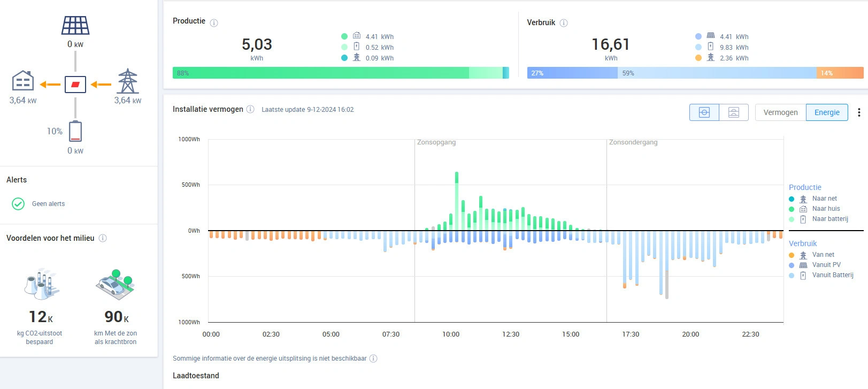Open info icon beside Voordelen voor het milieu
868x389 pixels.
point(103,238)
